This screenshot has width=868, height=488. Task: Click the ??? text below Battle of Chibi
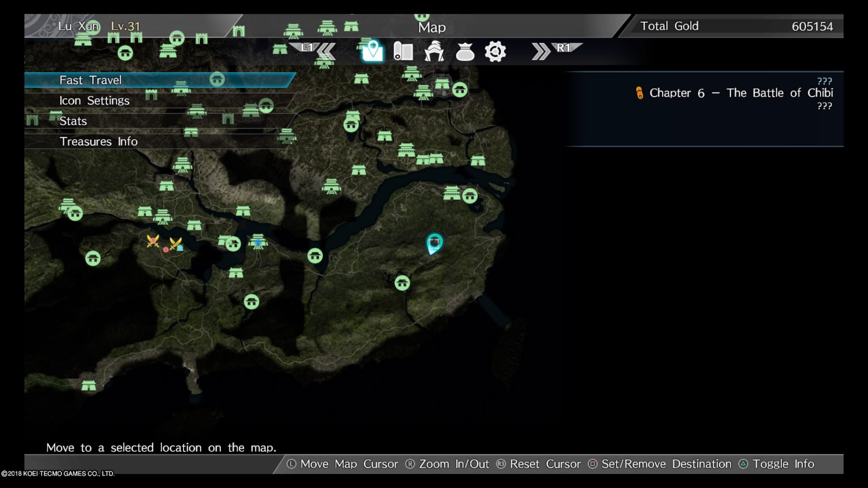click(x=825, y=106)
